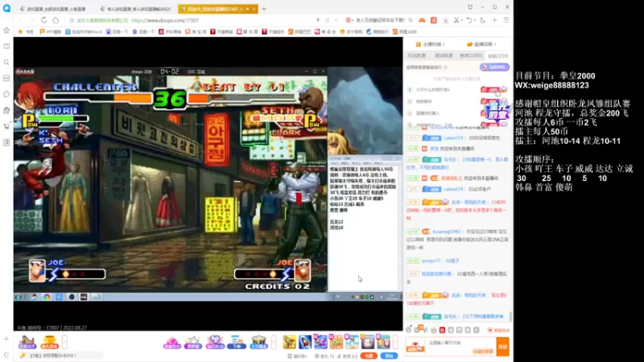Open the game controller extension icon

click(x=422, y=20)
